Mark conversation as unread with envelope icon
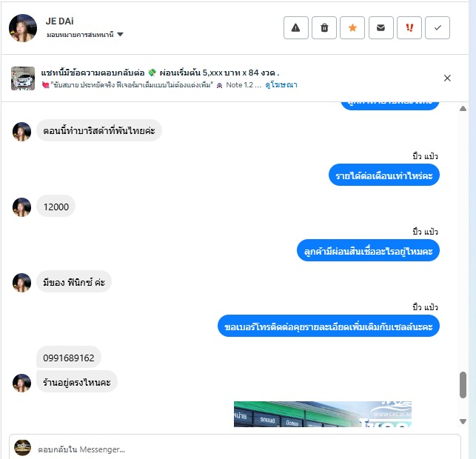This screenshot has width=476, height=459. 381,28
